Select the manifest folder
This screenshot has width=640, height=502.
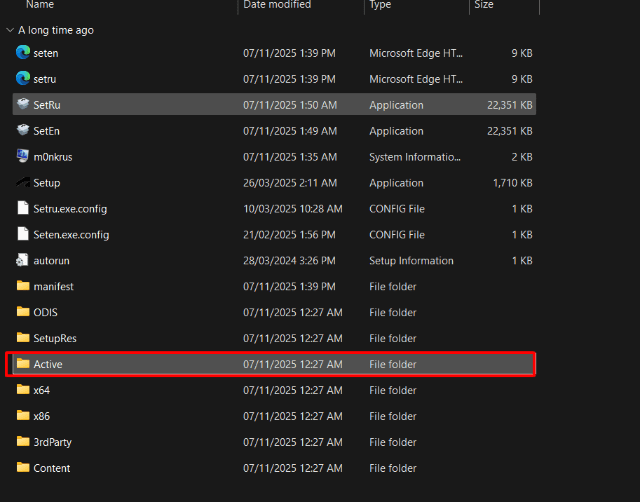click(53, 287)
